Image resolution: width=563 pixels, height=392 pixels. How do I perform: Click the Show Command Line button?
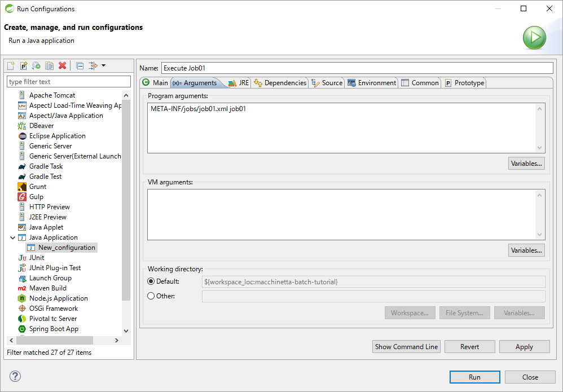(x=406, y=346)
